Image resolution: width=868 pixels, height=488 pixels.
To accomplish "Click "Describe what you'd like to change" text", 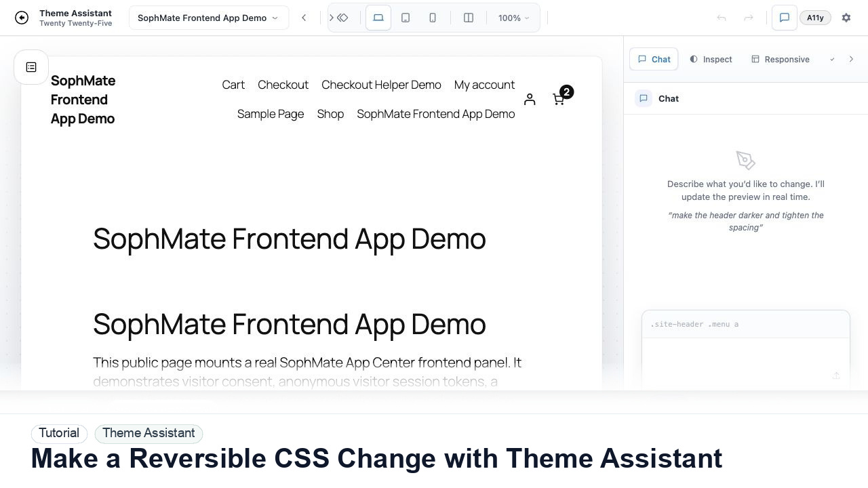I will (x=746, y=190).
